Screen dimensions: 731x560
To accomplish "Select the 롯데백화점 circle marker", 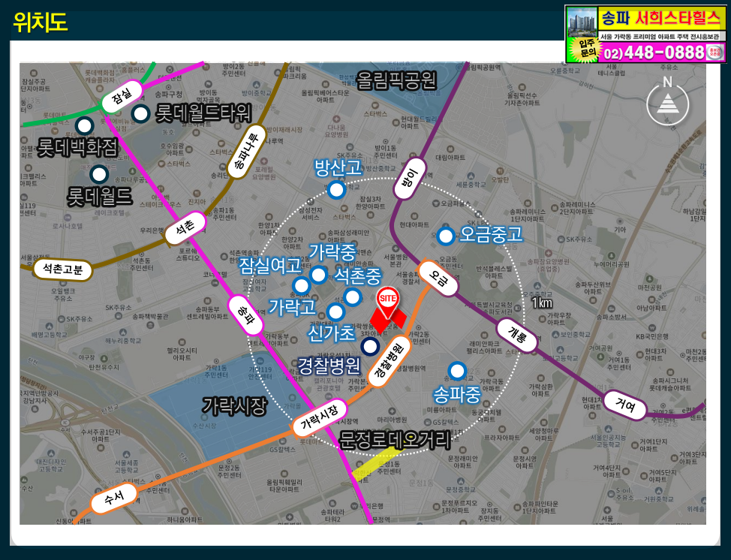I will pos(84,125).
